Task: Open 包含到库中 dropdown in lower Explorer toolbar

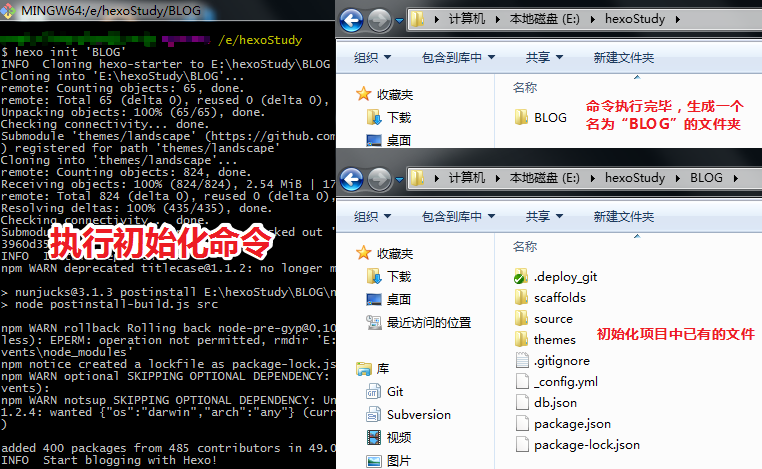Action: coord(458,216)
